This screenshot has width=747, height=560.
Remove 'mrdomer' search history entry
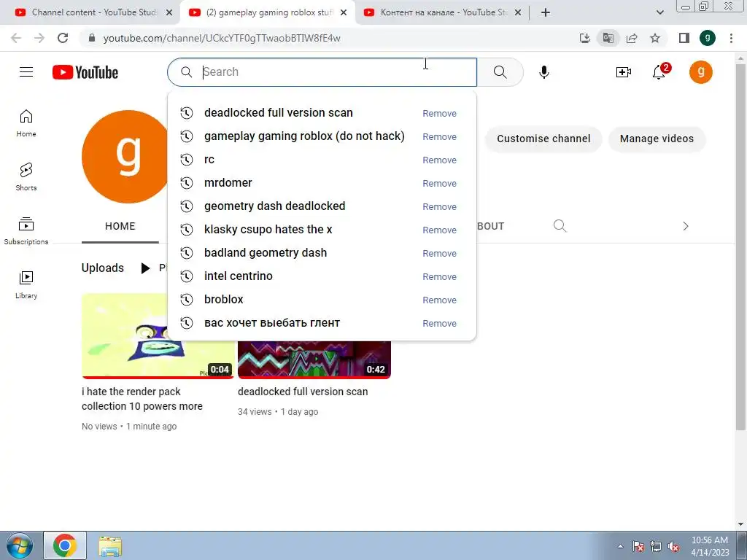[x=439, y=183]
